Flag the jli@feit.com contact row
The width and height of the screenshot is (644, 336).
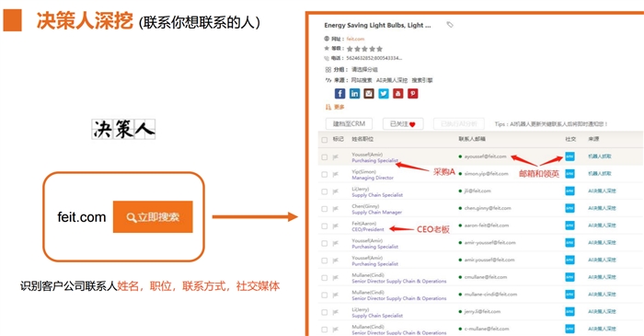336,191
